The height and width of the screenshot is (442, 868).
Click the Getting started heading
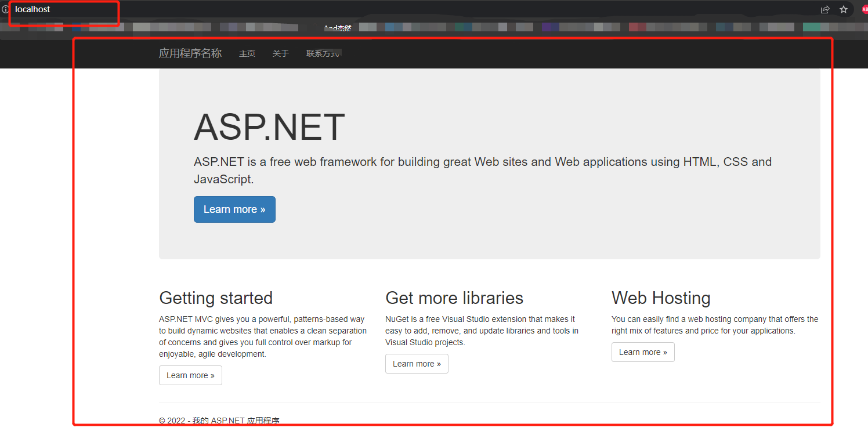(216, 298)
